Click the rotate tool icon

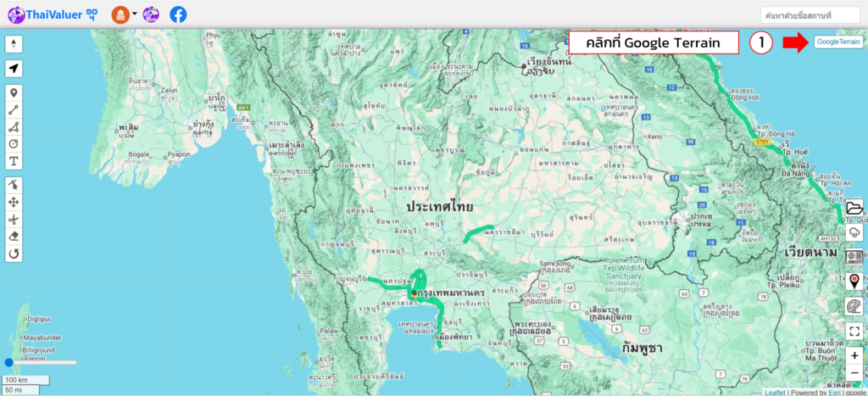click(14, 253)
